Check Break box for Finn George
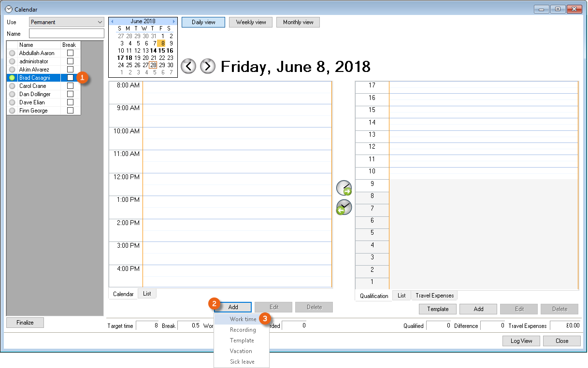 point(70,111)
